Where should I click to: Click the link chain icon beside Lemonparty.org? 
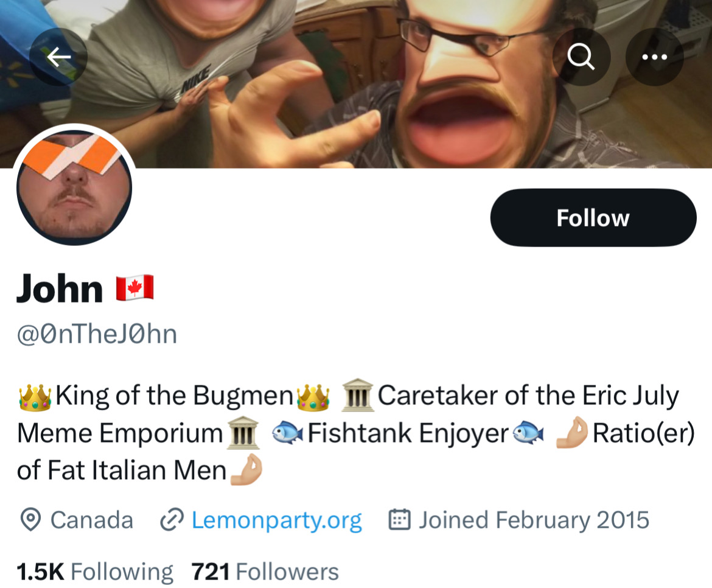(172, 520)
